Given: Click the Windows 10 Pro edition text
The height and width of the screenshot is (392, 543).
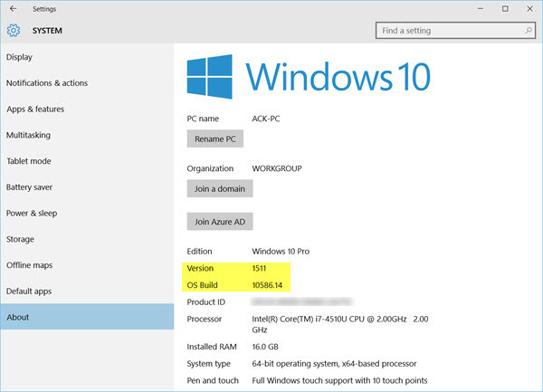Looking at the screenshot, I should [281, 252].
